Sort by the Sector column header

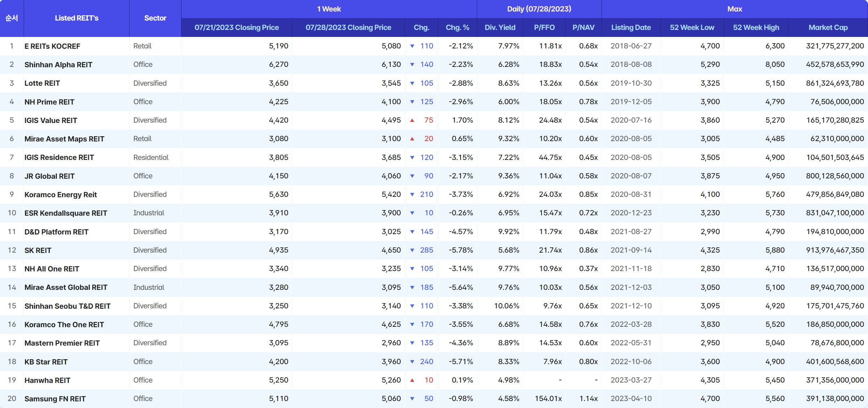(155, 18)
